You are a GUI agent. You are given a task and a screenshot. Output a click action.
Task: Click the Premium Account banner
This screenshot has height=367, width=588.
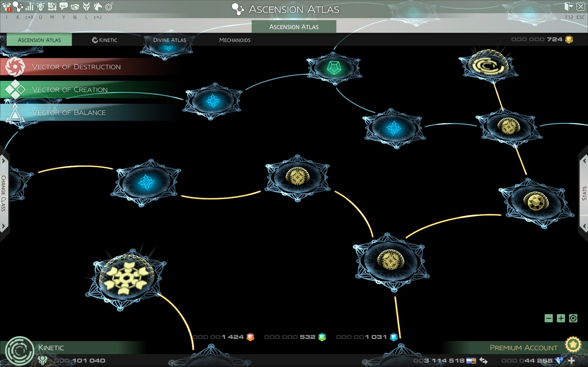click(x=523, y=348)
